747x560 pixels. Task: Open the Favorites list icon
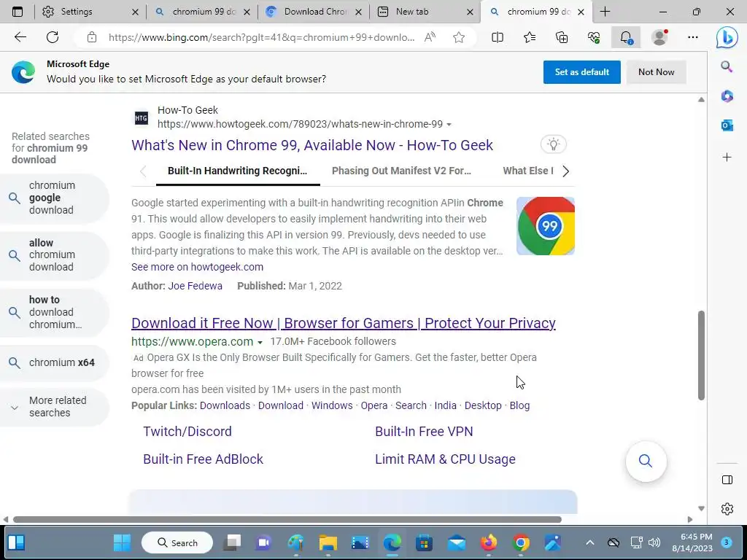pyautogui.click(x=530, y=37)
